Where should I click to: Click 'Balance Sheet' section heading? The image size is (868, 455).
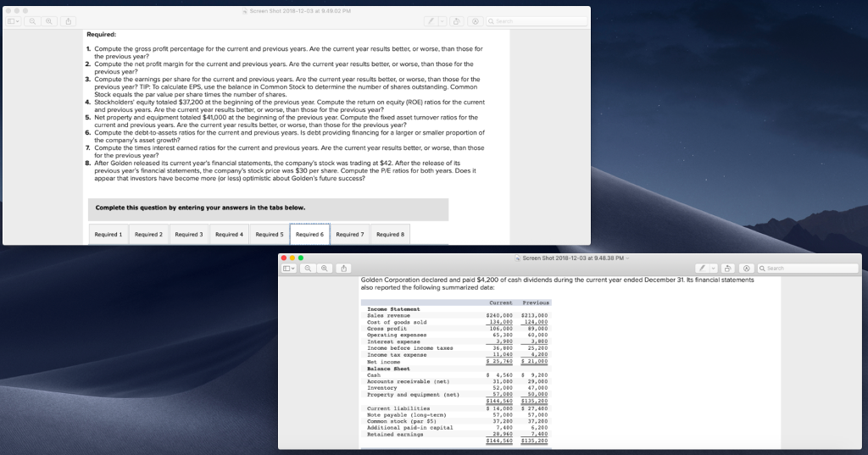pyautogui.click(x=388, y=369)
